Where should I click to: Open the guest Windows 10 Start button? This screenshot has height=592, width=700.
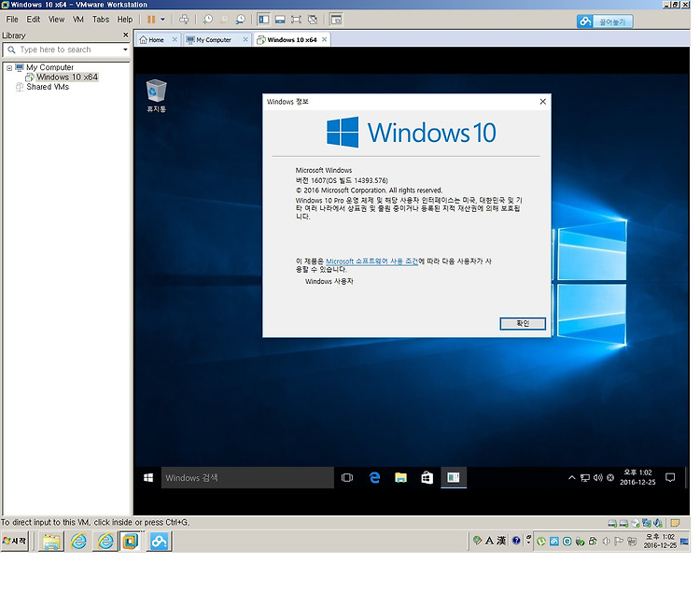pos(148,478)
